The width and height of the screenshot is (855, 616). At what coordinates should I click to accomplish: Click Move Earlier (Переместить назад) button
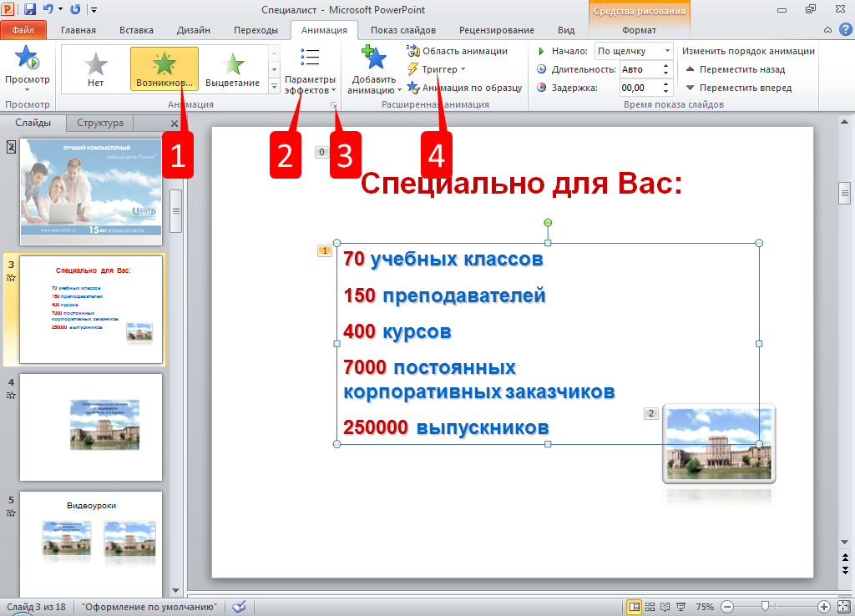pyautogui.click(x=735, y=69)
